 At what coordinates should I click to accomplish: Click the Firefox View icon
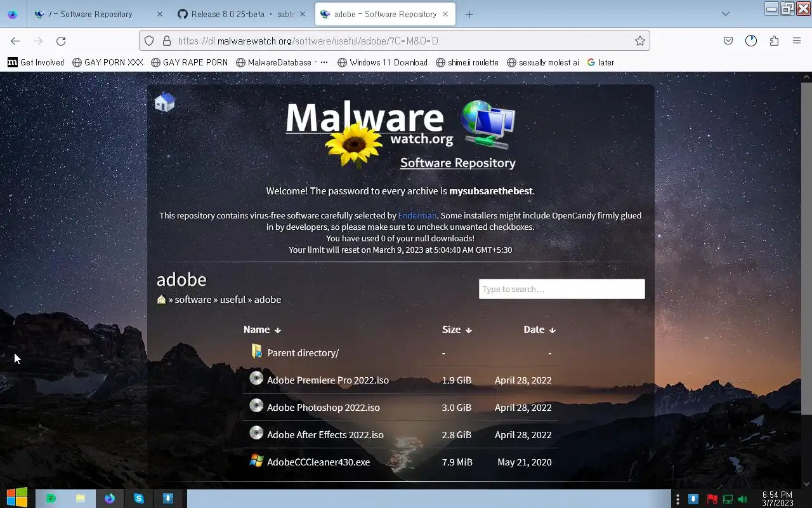pos(12,14)
